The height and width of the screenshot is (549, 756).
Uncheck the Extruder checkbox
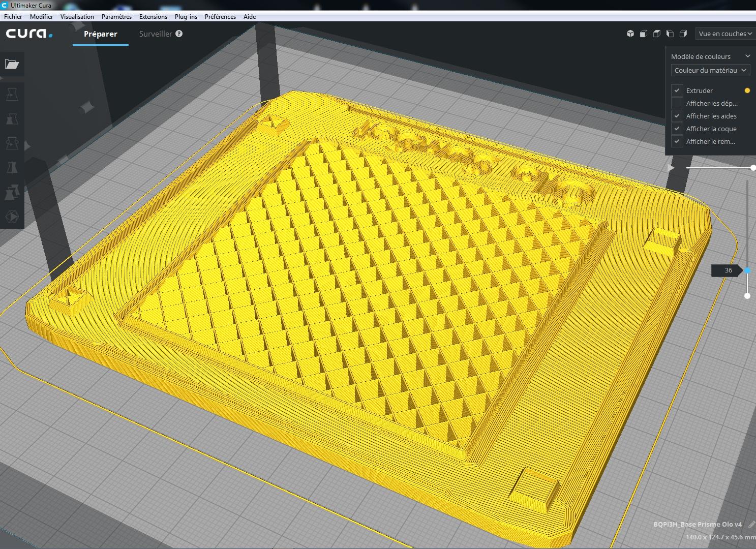[677, 90]
